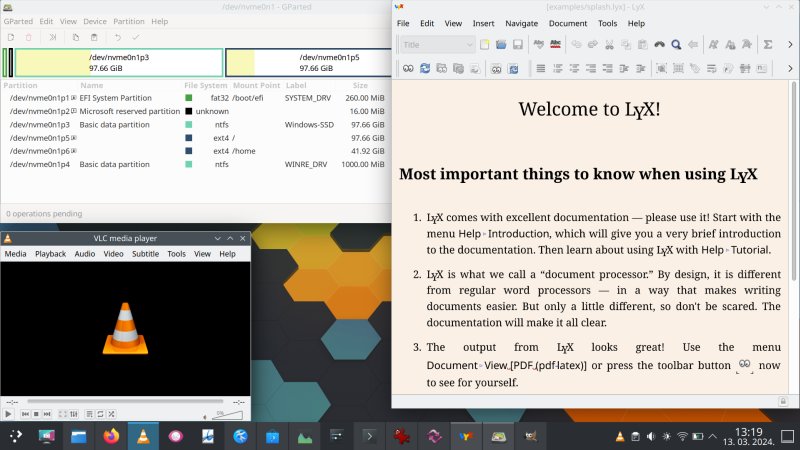Open LyX Insert menu
Screen dimensions: 800x450
click(483, 23)
